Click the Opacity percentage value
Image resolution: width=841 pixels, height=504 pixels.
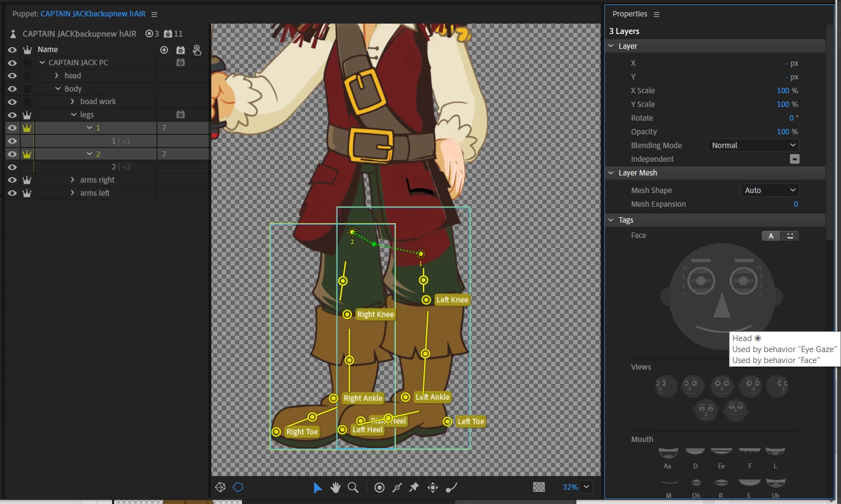point(783,132)
